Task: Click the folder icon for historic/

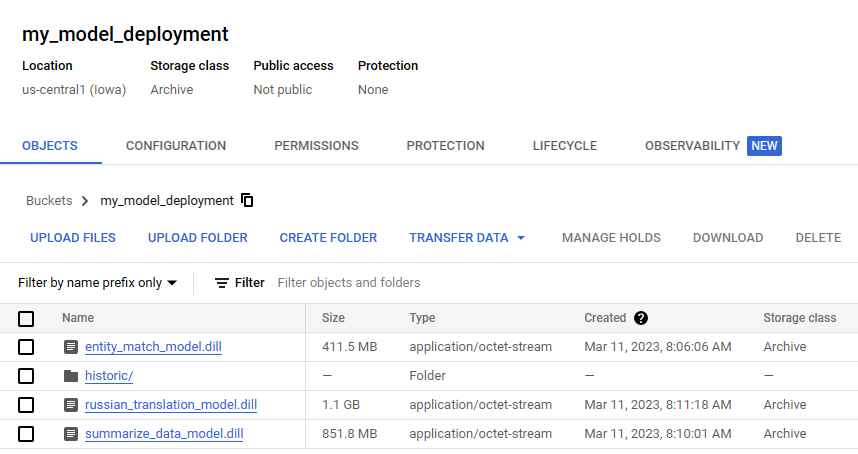Action: point(70,376)
